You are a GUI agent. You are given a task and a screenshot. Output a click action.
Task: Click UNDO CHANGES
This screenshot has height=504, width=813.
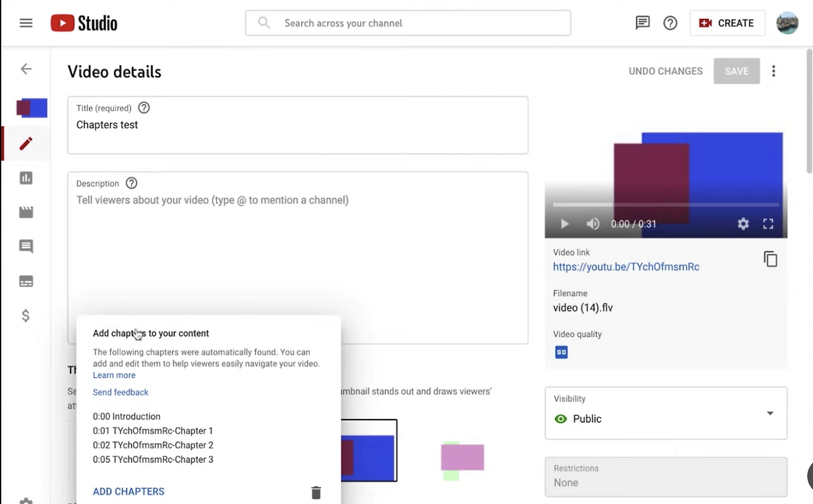coord(666,71)
